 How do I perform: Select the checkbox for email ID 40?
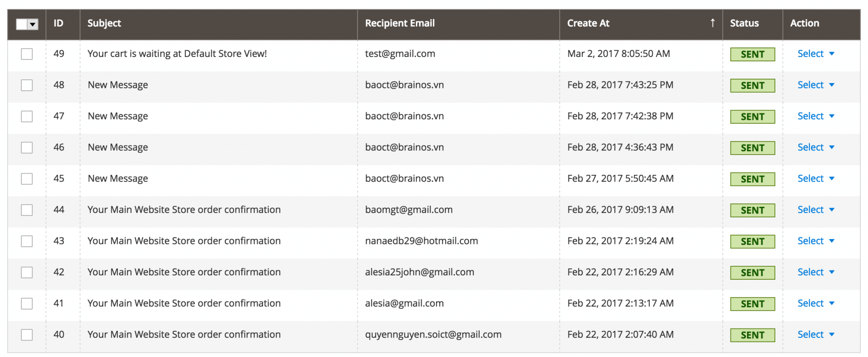point(27,335)
